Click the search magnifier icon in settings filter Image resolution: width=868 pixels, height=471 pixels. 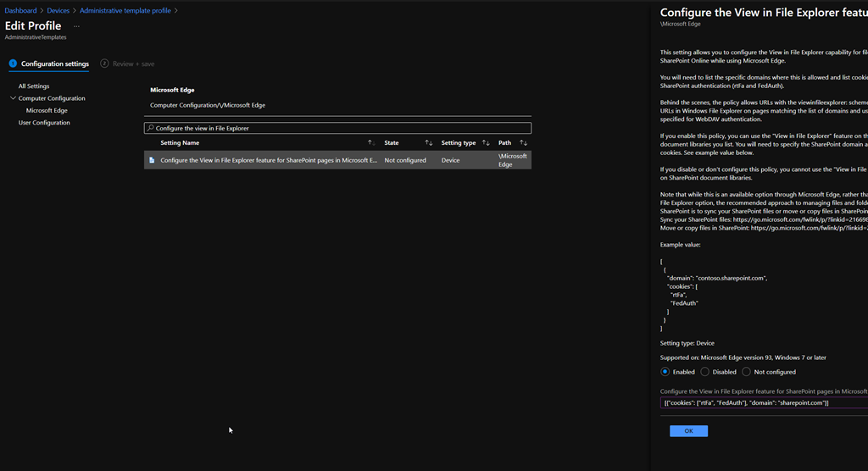pos(151,128)
